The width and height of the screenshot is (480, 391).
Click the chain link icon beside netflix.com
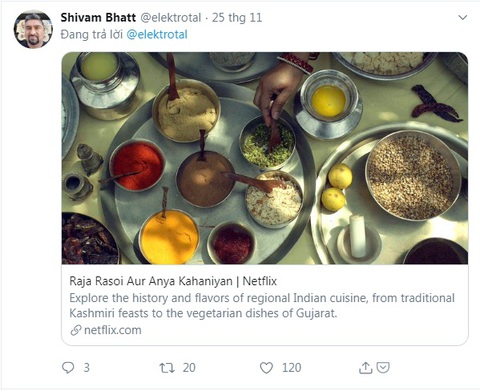click(76, 330)
